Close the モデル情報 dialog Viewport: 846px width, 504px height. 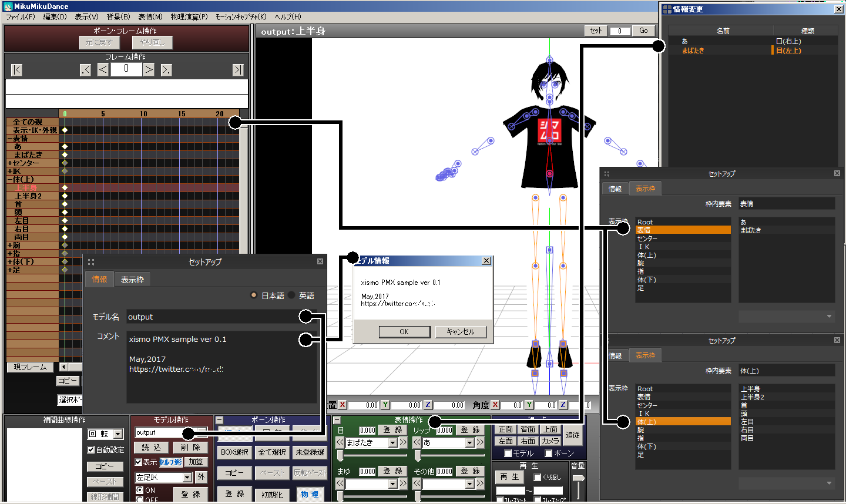click(486, 261)
